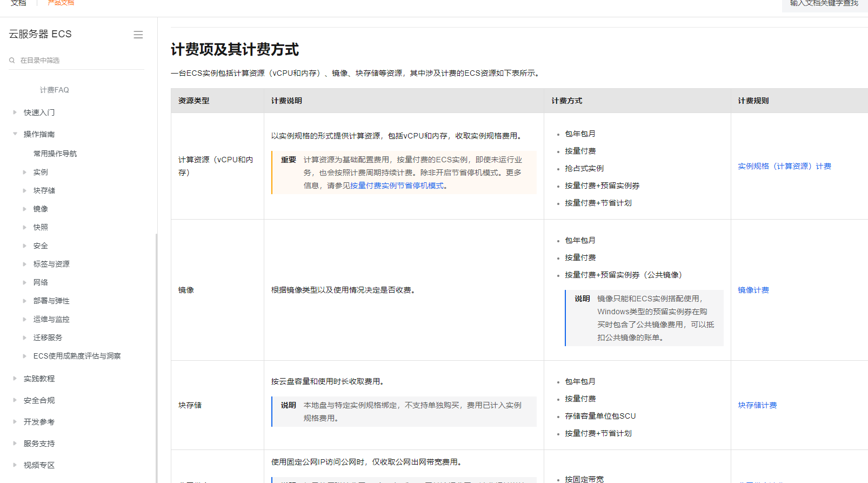Toggle the sidebar hamburger menu icon

(x=138, y=35)
